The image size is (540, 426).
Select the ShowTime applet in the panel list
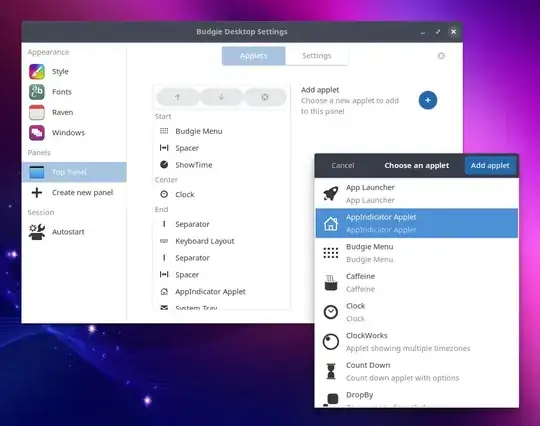[x=221, y=165]
